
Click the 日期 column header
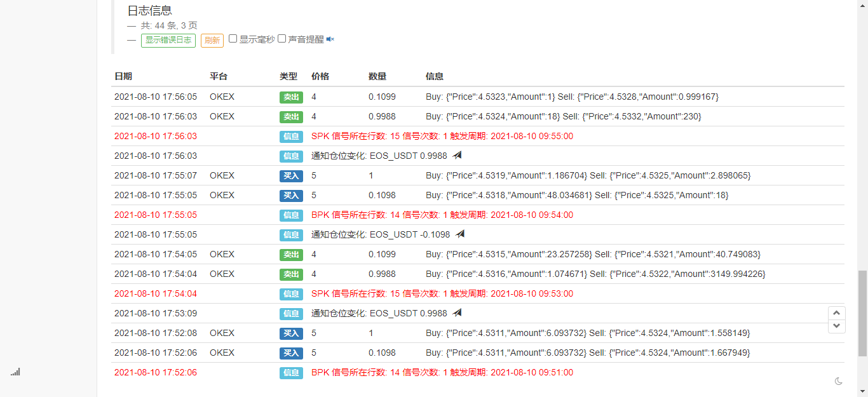click(123, 76)
